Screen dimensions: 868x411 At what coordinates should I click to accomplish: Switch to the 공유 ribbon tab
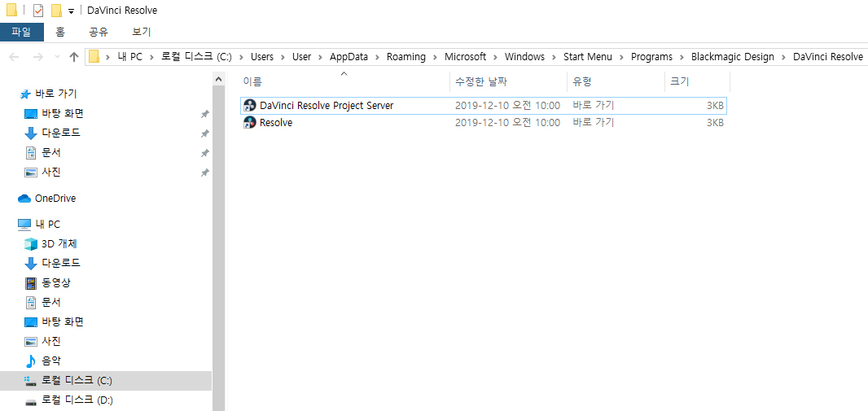coord(99,32)
